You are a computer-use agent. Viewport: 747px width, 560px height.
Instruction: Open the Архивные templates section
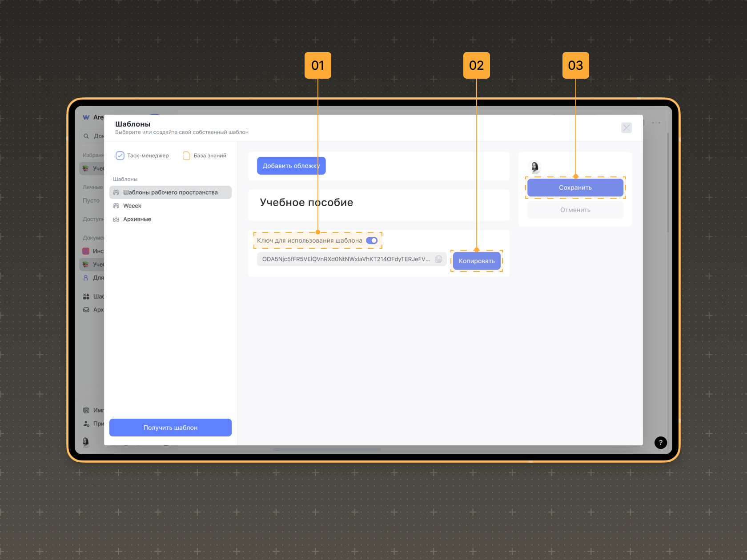tap(137, 219)
